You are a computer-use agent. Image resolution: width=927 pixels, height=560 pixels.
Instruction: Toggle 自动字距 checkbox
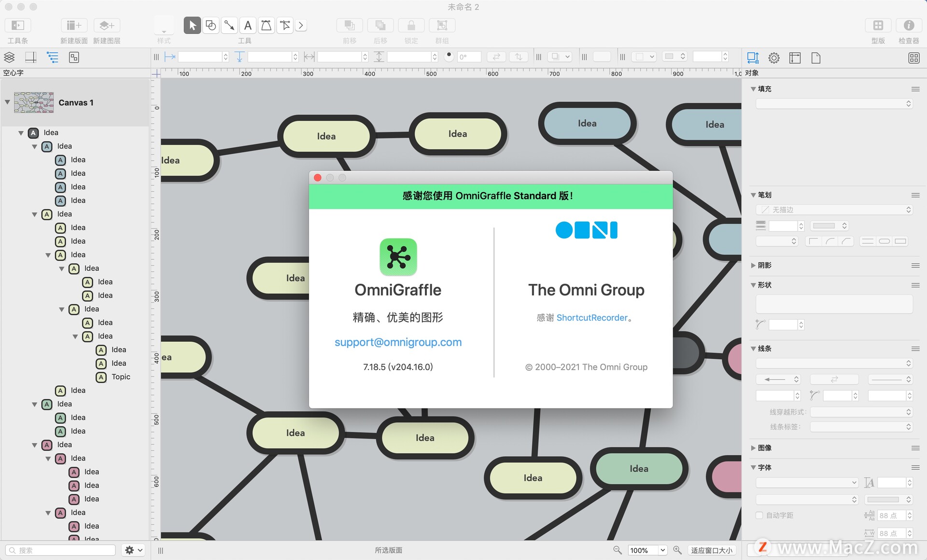(x=759, y=516)
